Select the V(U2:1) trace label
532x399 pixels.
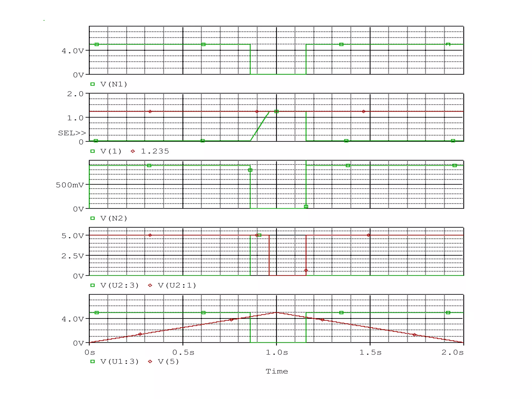pos(177,285)
